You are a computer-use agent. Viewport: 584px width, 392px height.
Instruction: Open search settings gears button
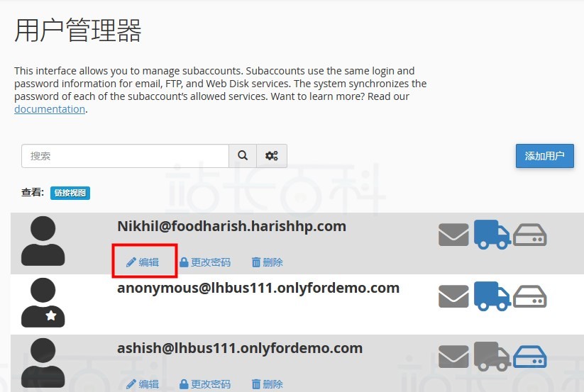(272, 156)
